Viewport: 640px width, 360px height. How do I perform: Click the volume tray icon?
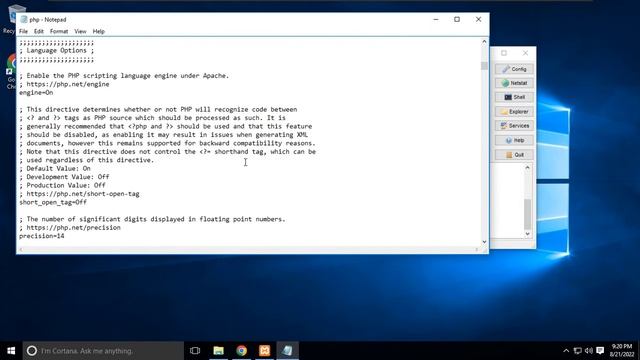pyautogui.click(x=589, y=351)
